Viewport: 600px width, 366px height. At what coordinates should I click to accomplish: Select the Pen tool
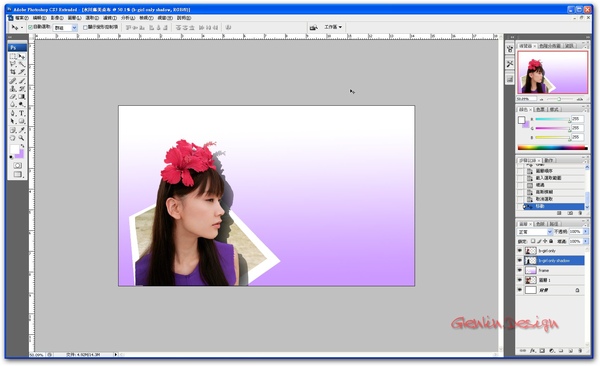pos(13,113)
